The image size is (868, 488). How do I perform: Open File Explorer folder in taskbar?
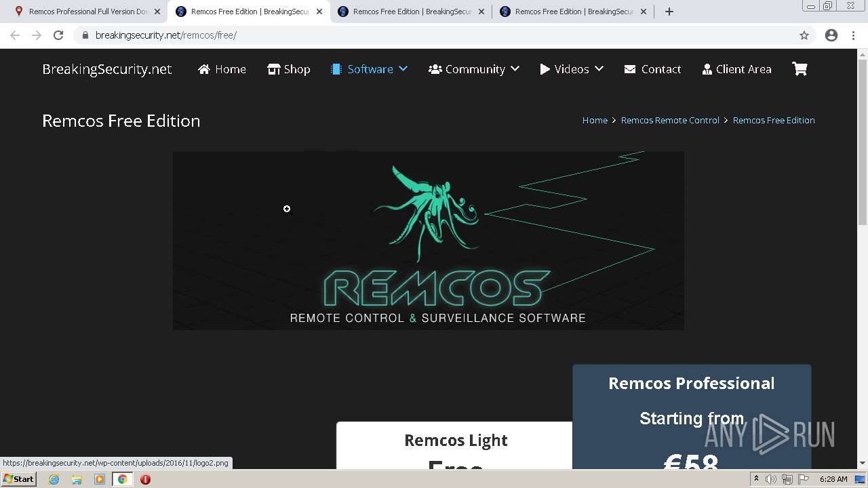[77, 479]
